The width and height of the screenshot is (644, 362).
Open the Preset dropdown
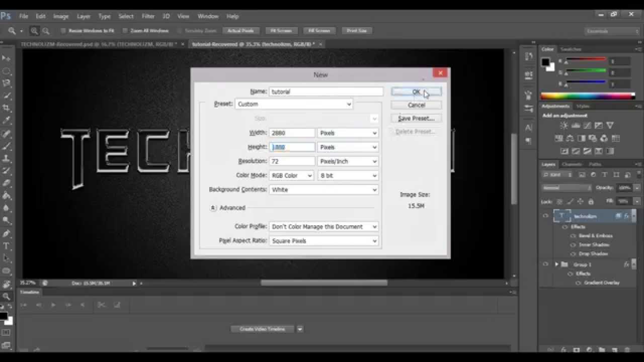point(294,104)
